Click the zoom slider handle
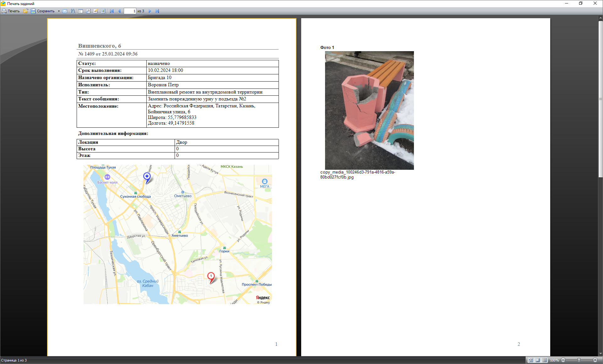The image size is (603, 364). [579, 360]
